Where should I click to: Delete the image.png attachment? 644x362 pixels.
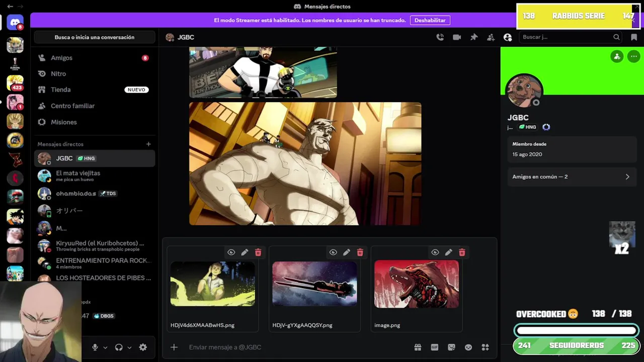(x=462, y=252)
